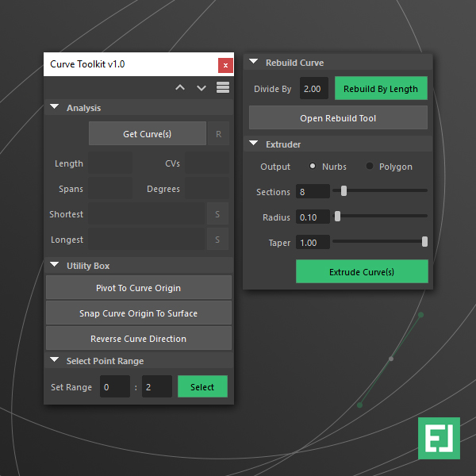This screenshot has height=476, width=476.
Task: Click the green Select button
Action: point(202,386)
